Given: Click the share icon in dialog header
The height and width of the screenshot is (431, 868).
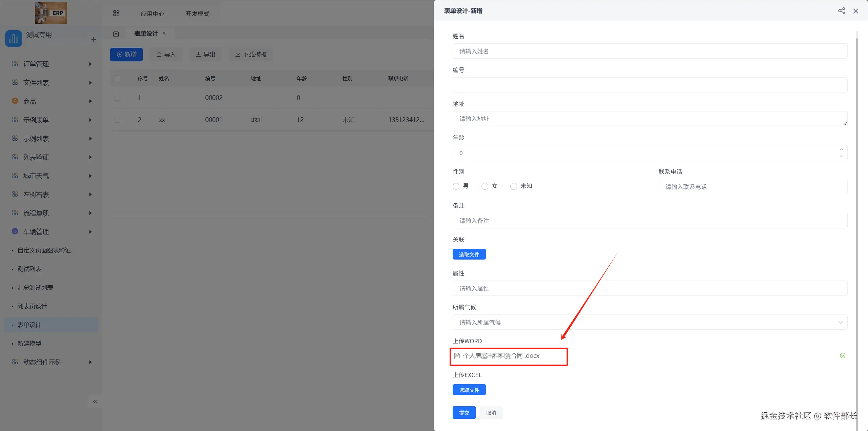Looking at the screenshot, I should (x=841, y=11).
